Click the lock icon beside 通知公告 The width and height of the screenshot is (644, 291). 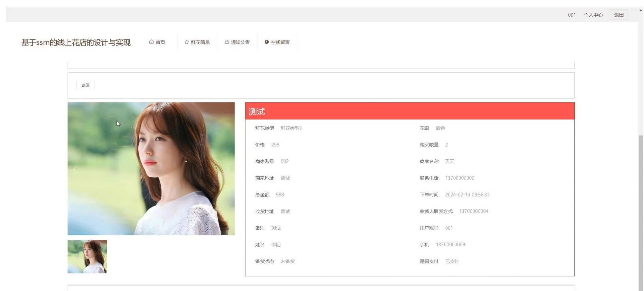click(227, 42)
